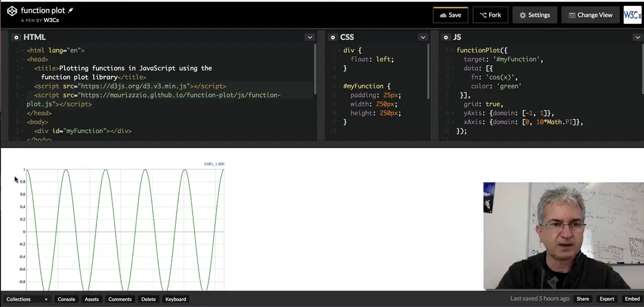
Task: Click the HTML editor vertical scrollbar
Action: tap(315, 69)
